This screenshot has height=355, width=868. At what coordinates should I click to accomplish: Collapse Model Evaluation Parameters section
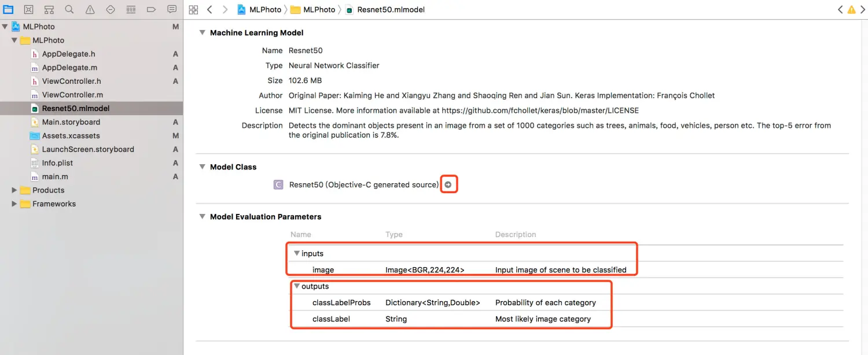(x=203, y=216)
